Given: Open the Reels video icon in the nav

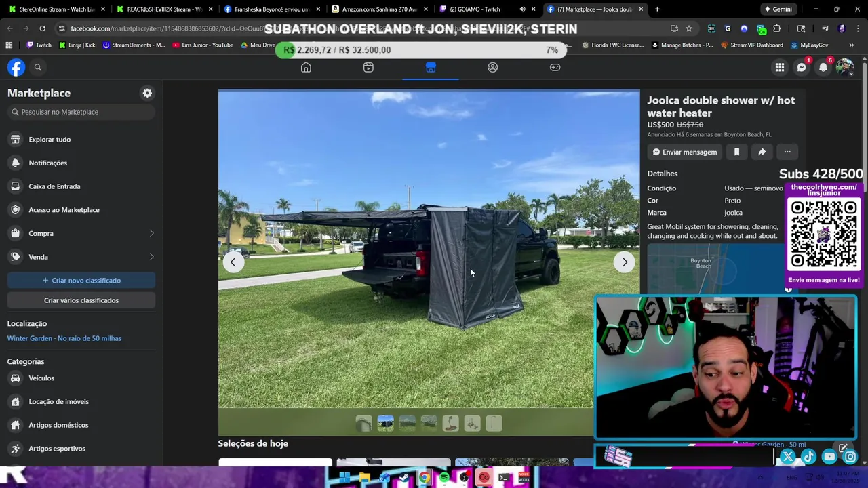Looking at the screenshot, I should [x=368, y=67].
